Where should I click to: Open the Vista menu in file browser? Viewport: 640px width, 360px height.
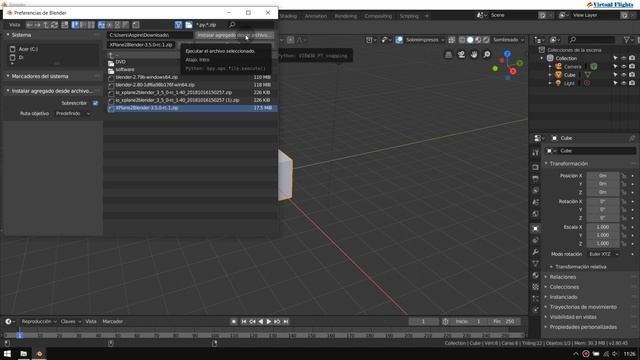point(14,25)
